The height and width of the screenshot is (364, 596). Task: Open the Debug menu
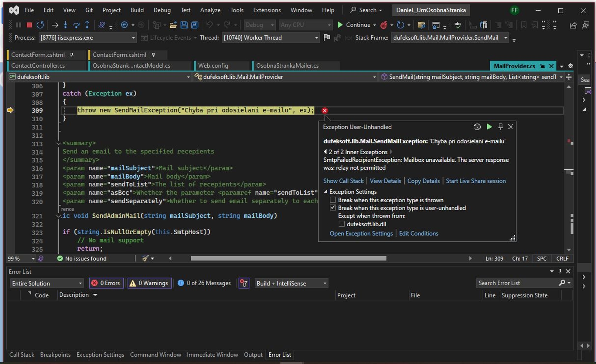(x=162, y=10)
